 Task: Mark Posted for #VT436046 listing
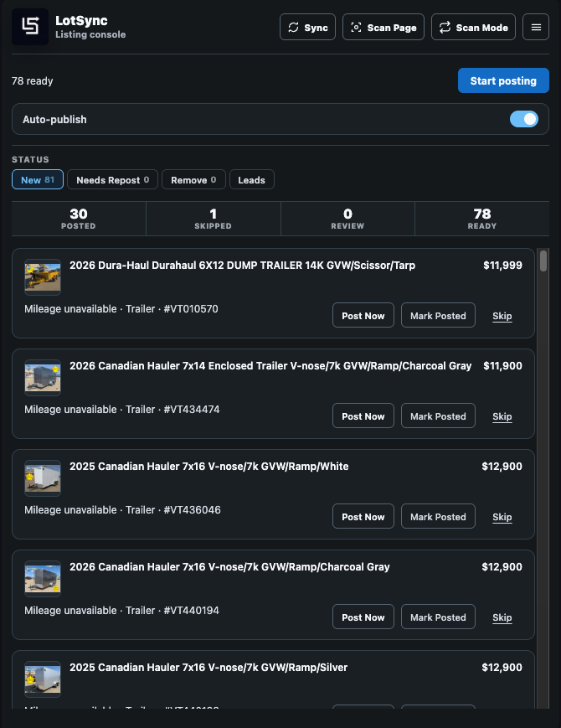438,516
